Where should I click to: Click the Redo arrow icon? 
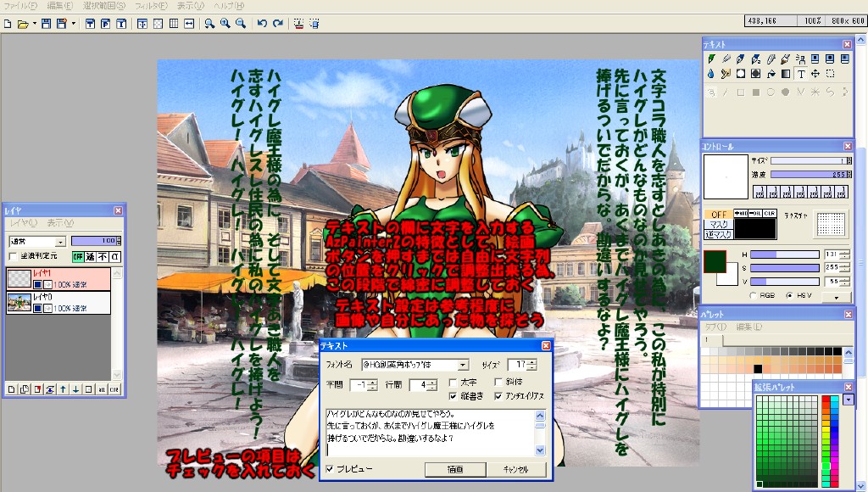click(x=278, y=24)
